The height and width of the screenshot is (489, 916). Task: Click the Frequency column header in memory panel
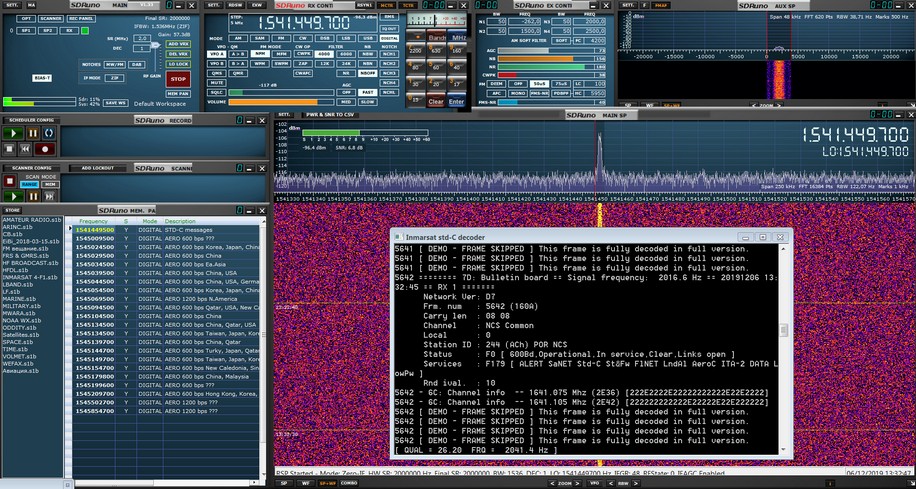[x=93, y=221]
